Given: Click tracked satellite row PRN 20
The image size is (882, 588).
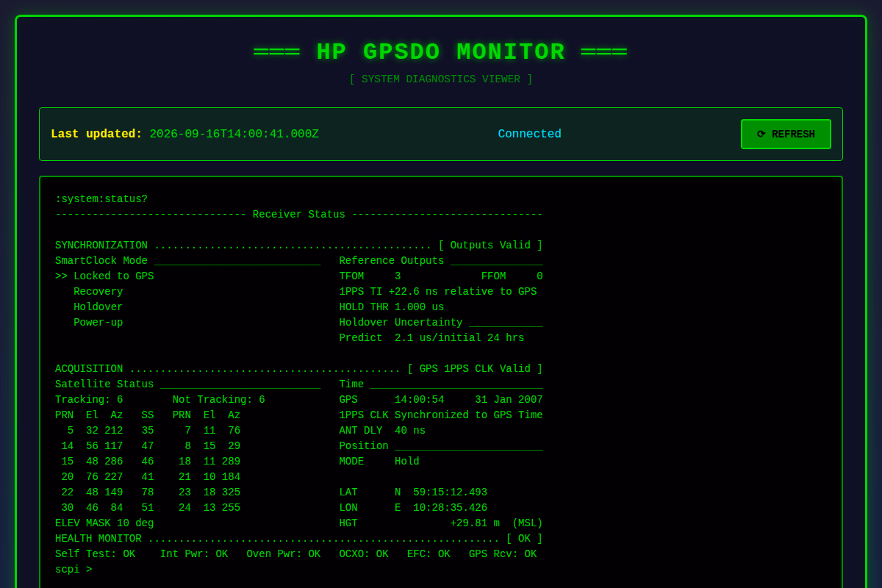Looking at the screenshot, I should click(x=107, y=477).
